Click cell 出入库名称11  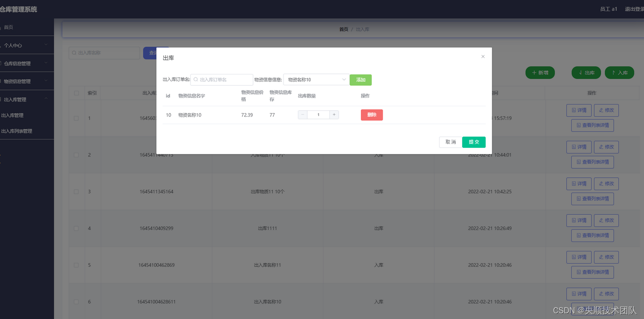267,265
